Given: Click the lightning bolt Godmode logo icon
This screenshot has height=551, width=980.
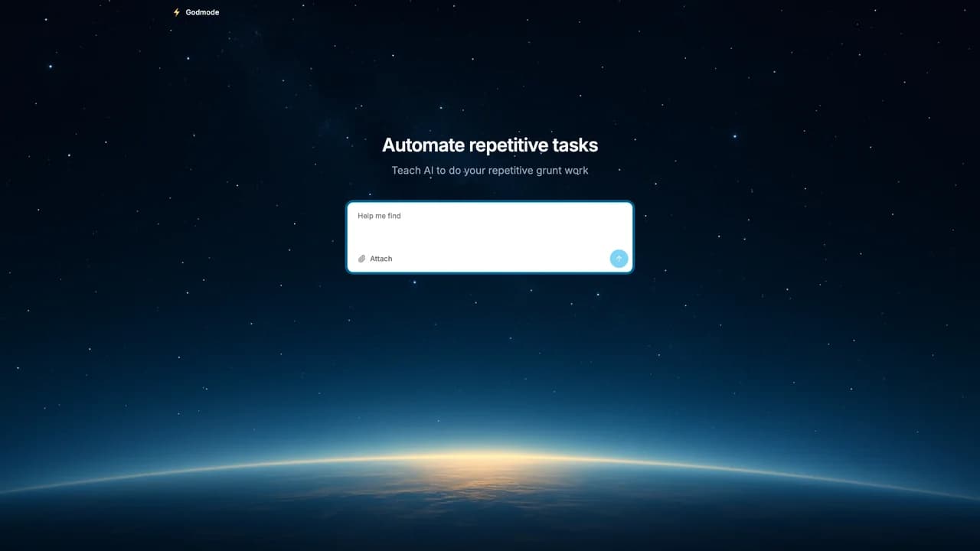Looking at the screenshot, I should pyautogui.click(x=177, y=12).
